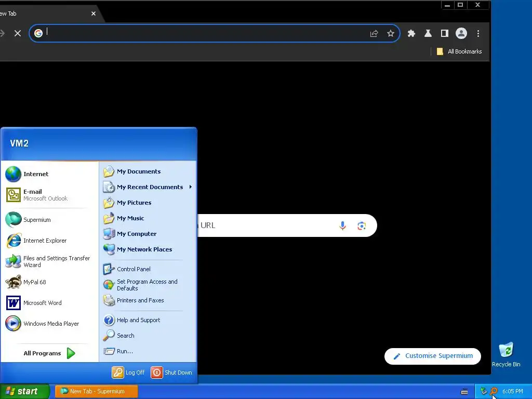
Task: Click Customise Supermium button
Action: [x=433, y=356]
